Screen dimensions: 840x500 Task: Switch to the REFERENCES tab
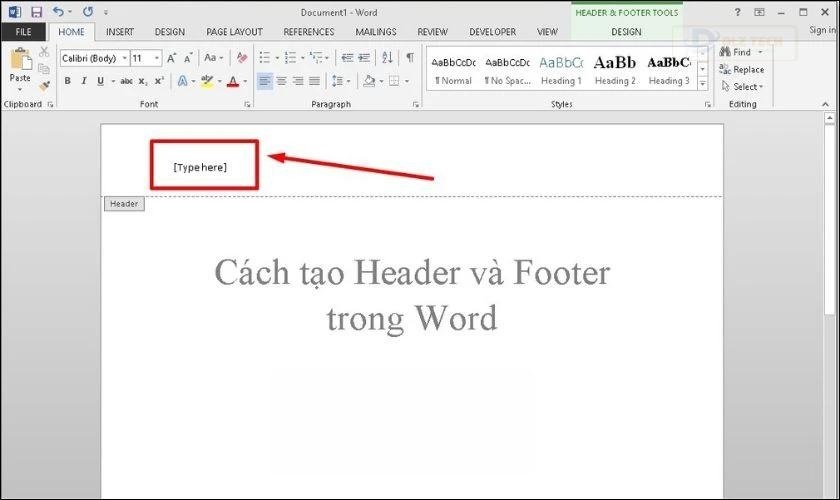click(x=309, y=32)
